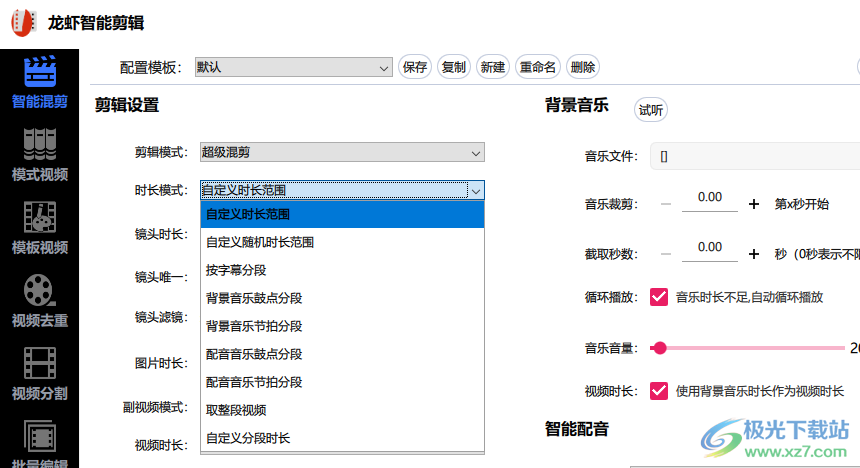This screenshot has height=468, width=860.
Task: Increase 截取秒数 value with plus
Action: tap(754, 254)
